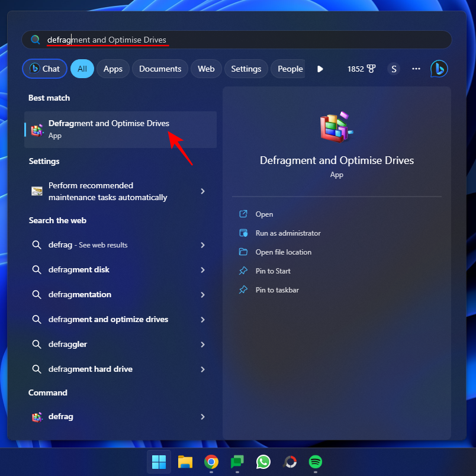Viewport: 476px width, 476px height.
Task: Open the Defragment and Optimise Drives app icon
Action: point(36,129)
